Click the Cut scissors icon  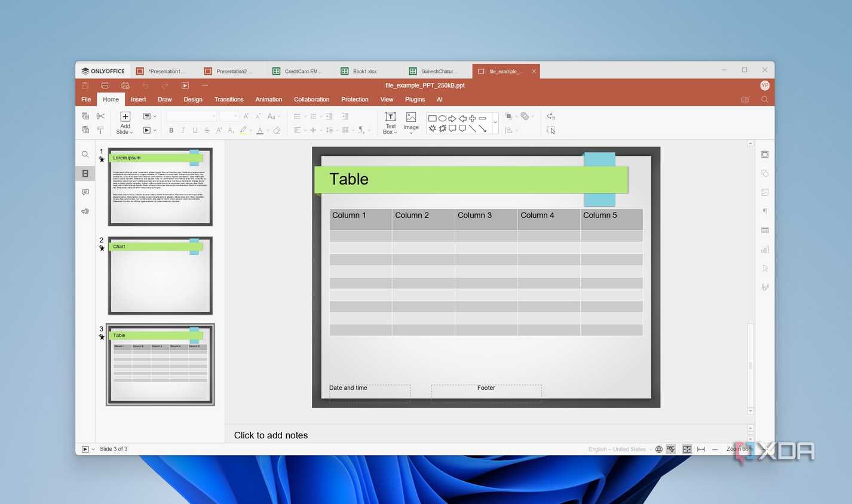tap(100, 116)
